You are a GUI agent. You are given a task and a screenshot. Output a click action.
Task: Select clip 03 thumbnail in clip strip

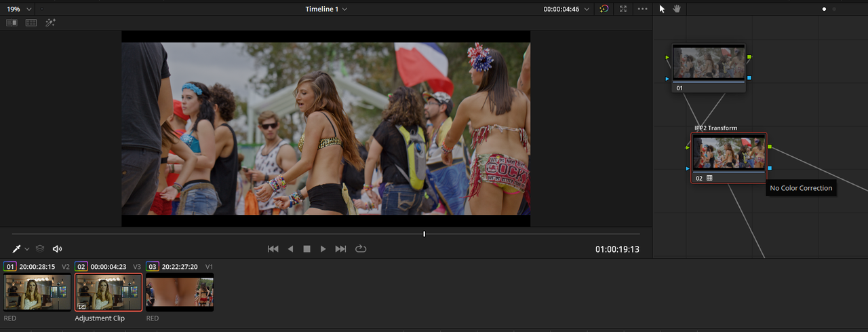pos(180,292)
